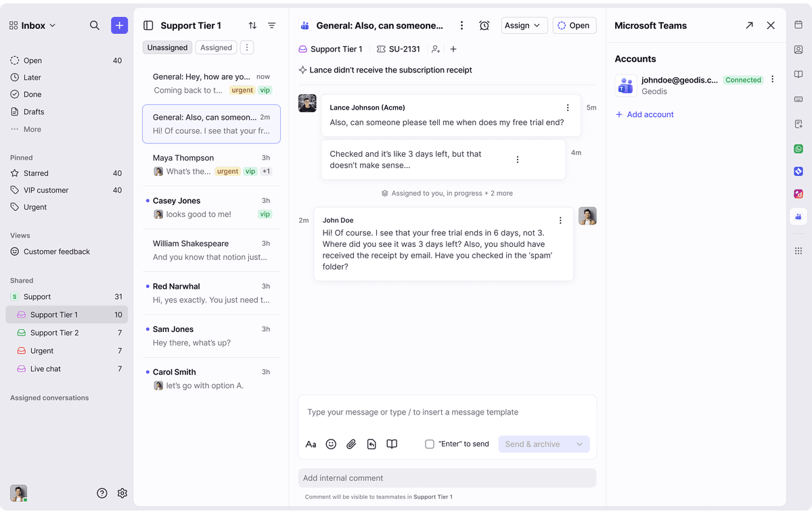This screenshot has height=514, width=812.
Task: Open overflow menu next to Assigned tab
Action: click(247, 47)
